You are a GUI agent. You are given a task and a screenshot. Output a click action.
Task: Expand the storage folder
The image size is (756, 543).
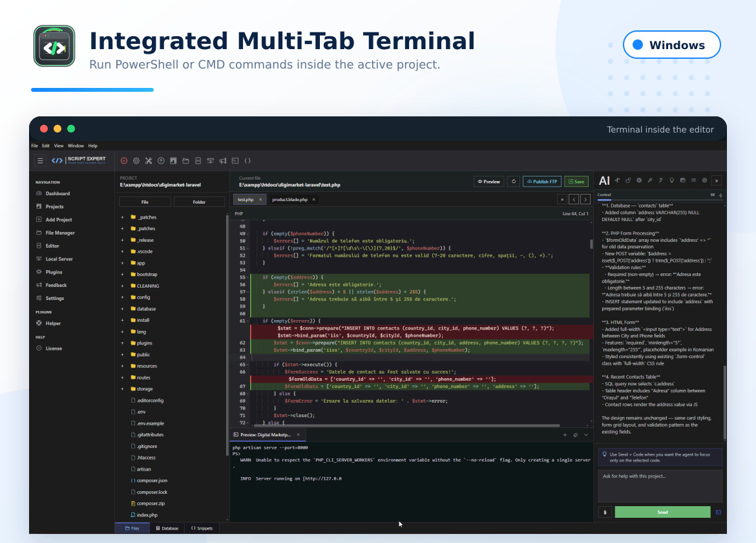(123, 389)
